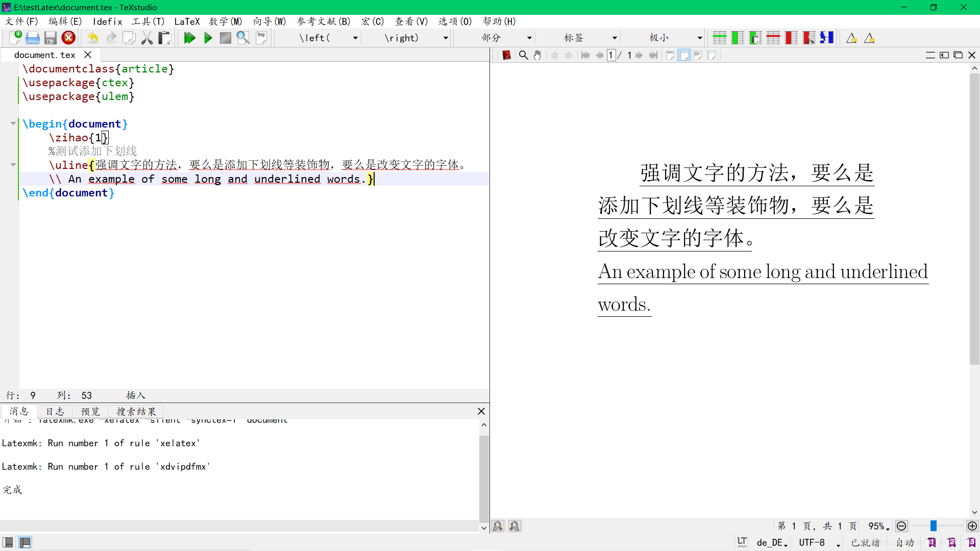The height and width of the screenshot is (551, 980).
Task: Toggle the side panel icon in status bar
Action: (x=8, y=542)
